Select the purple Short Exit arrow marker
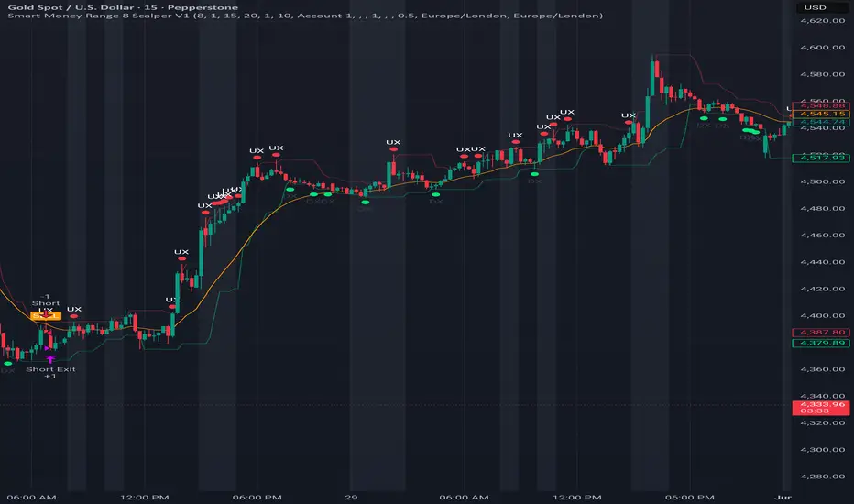 tap(50, 359)
